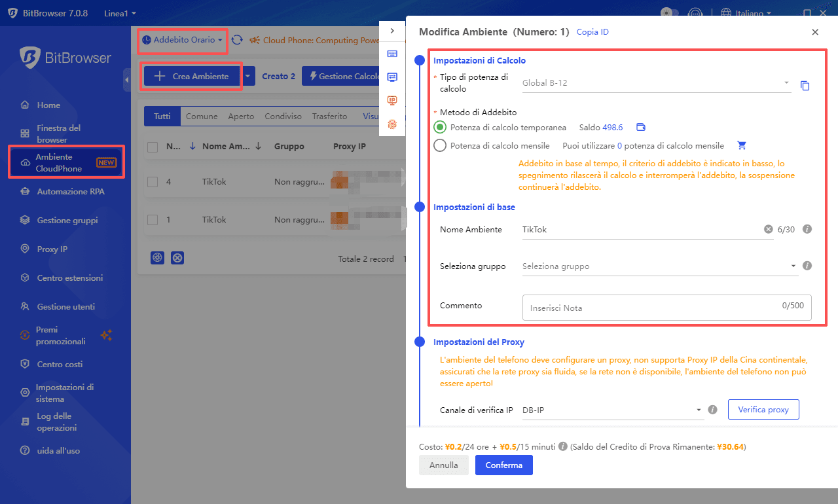Open the Seleziona gruppo dropdown
The image size is (838, 504).
pos(658,266)
